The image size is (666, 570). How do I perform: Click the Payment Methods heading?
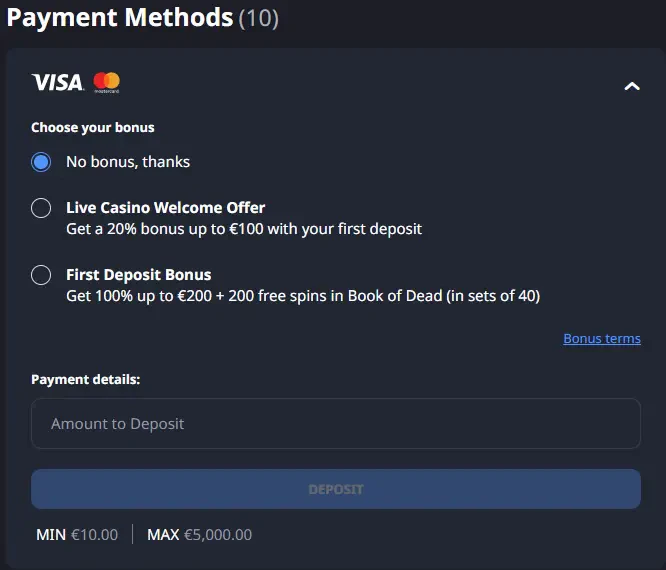click(x=120, y=18)
